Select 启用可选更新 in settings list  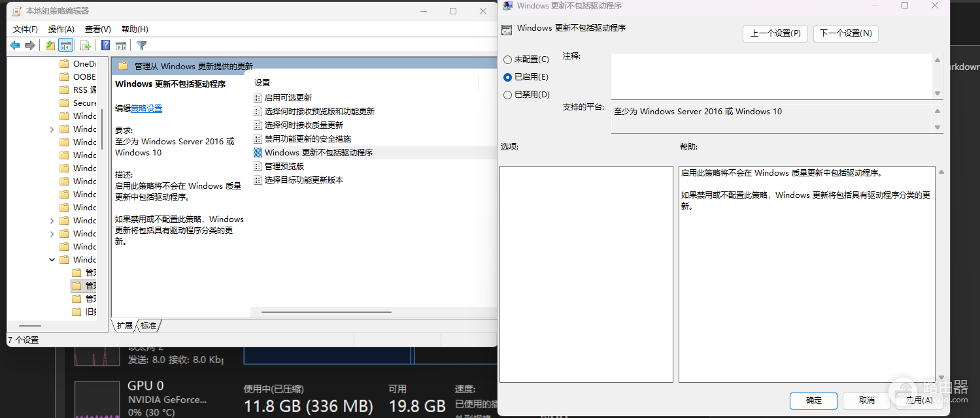pos(288,97)
